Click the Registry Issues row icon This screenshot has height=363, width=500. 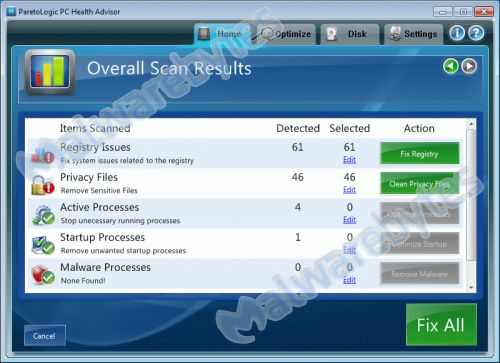pyautogui.click(x=43, y=155)
